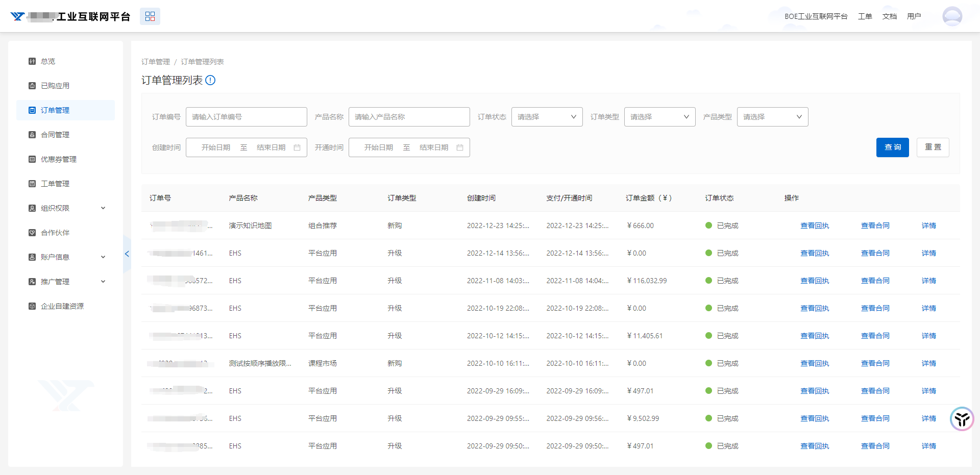Open 详情 for ¥11,405.61 order
Viewport: 980px width, 475px height.
click(x=929, y=336)
